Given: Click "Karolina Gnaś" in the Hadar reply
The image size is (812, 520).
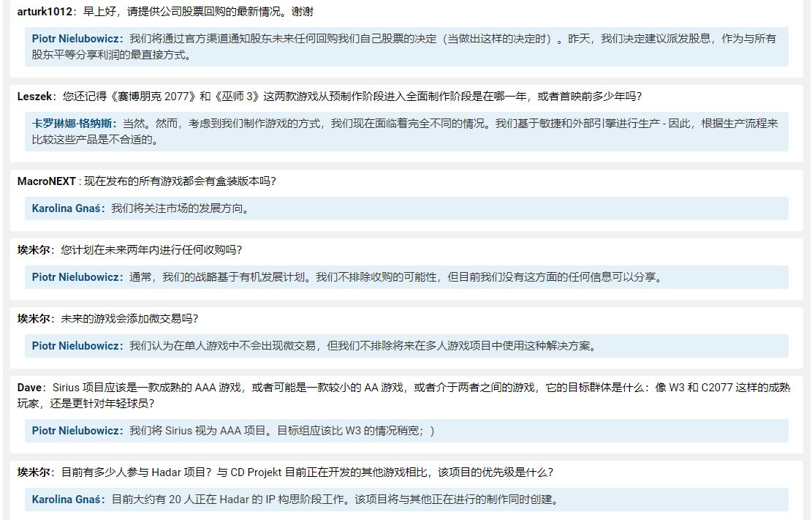Looking at the screenshot, I should tap(67, 500).
